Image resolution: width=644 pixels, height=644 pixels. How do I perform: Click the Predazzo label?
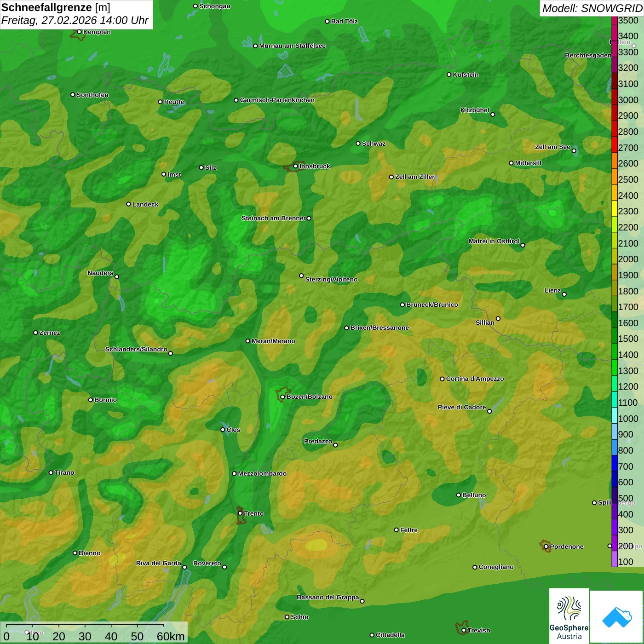318,441
